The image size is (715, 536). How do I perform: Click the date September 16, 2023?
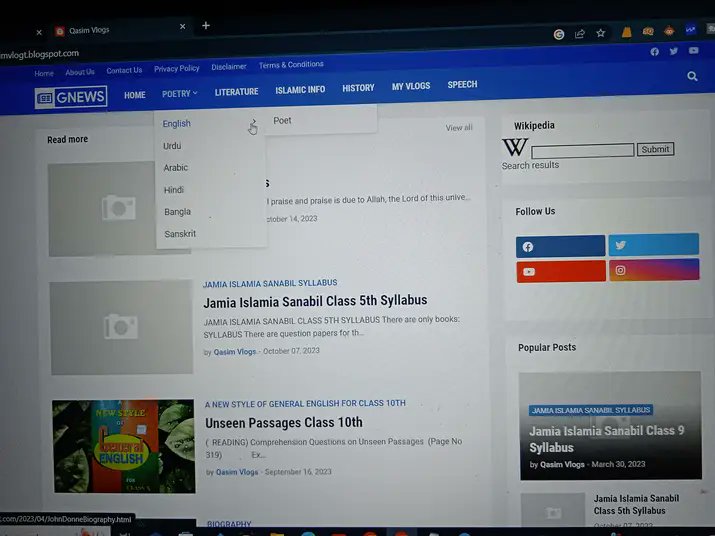tap(298, 472)
